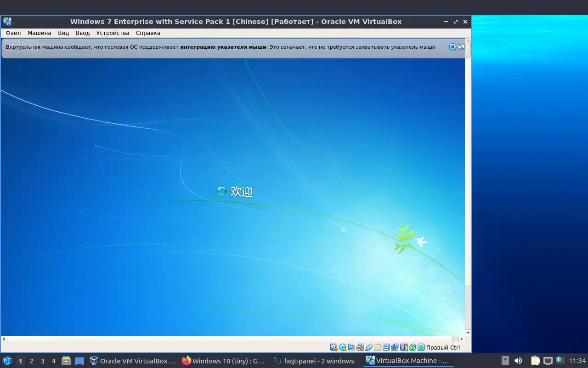This screenshot has height=368, width=588.
Task: Click the 11:34 panel clock
Action: pyautogui.click(x=577, y=361)
